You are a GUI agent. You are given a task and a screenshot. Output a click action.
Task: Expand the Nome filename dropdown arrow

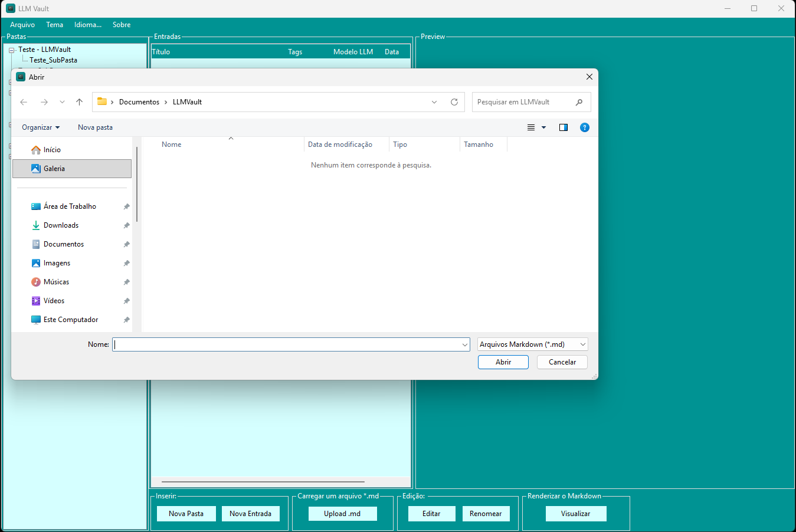point(465,344)
